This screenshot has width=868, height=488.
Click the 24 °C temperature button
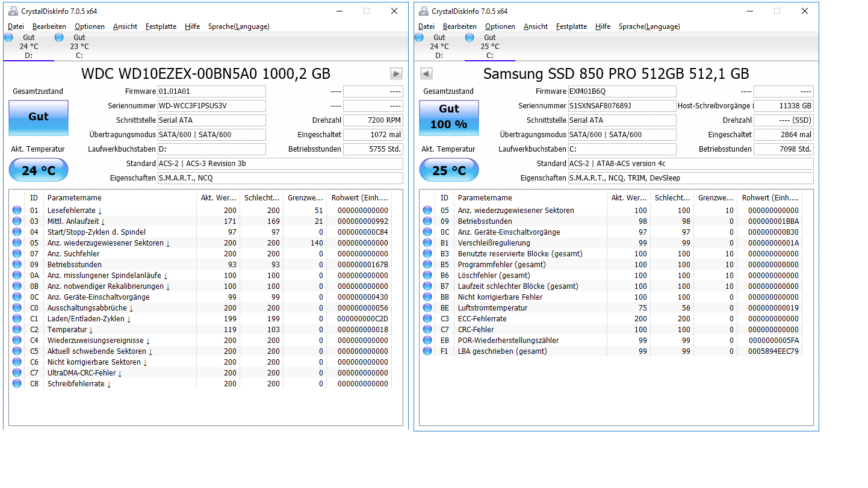tap(39, 170)
